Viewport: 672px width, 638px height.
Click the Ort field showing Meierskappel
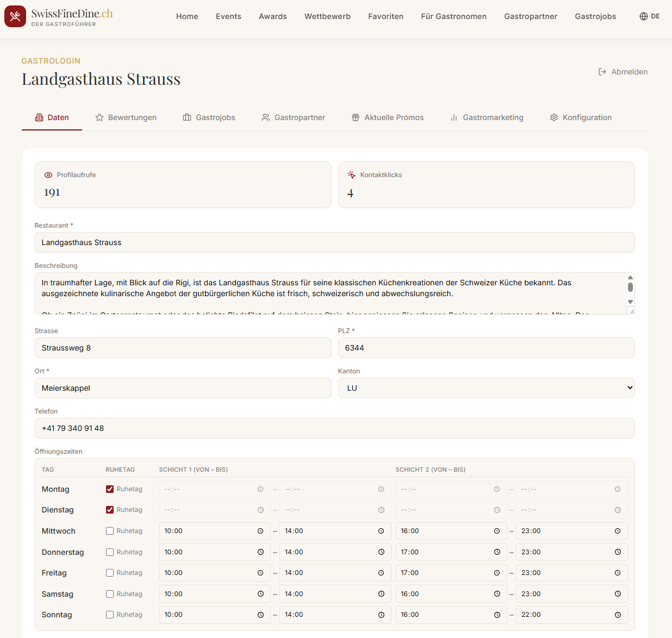(x=183, y=388)
